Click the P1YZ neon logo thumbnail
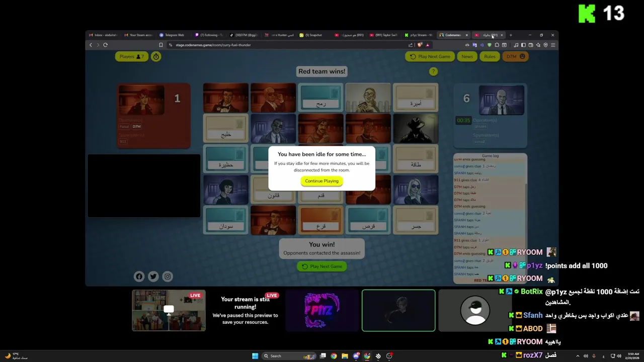644x362 pixels. click(x=322, y=310)
